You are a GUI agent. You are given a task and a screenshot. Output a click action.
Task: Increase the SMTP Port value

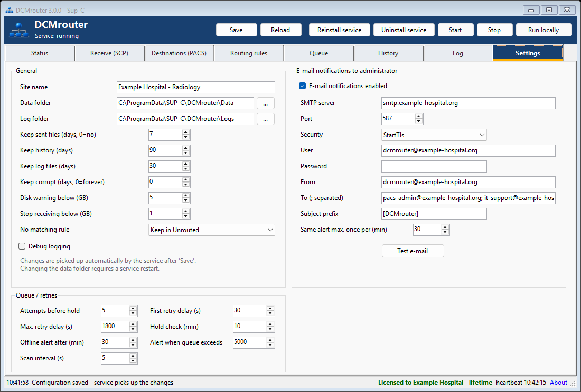(x=419, y=117)
